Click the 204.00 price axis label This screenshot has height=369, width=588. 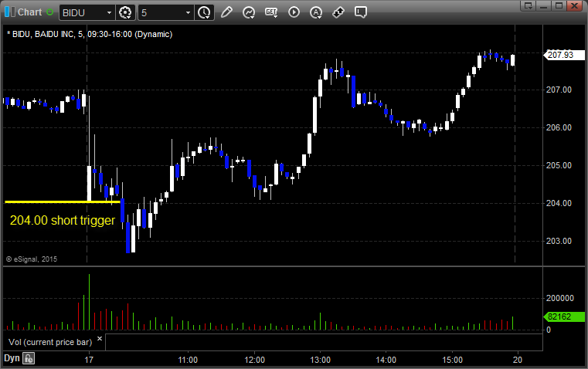click(559, 204)
